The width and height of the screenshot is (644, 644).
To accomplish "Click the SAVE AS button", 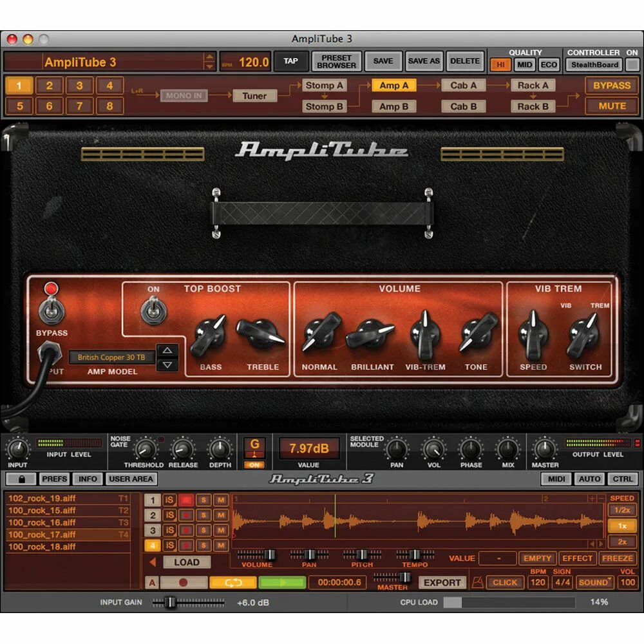I will (424, 61).
